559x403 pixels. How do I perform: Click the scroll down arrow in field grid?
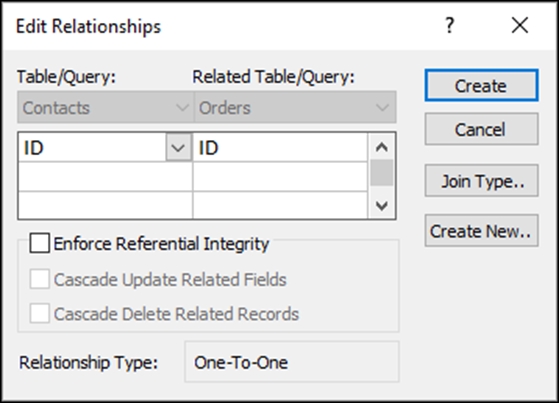pos(382,205)
